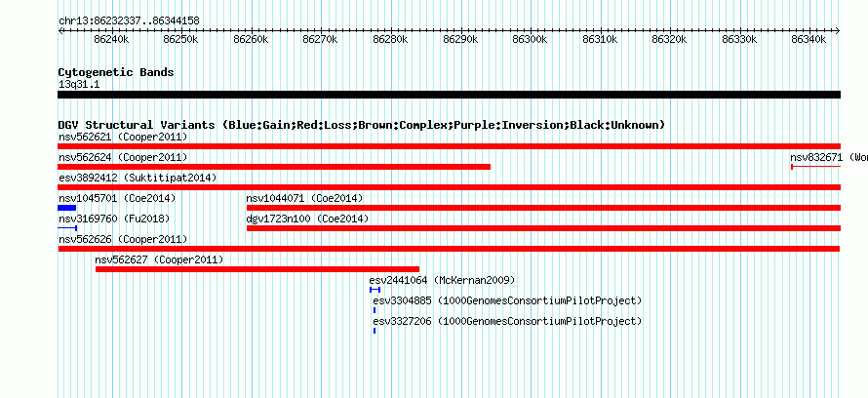Open esv3892412 (Suktitipat2014) label
Viewport: 868px width, 398px height.
[138, 178]
